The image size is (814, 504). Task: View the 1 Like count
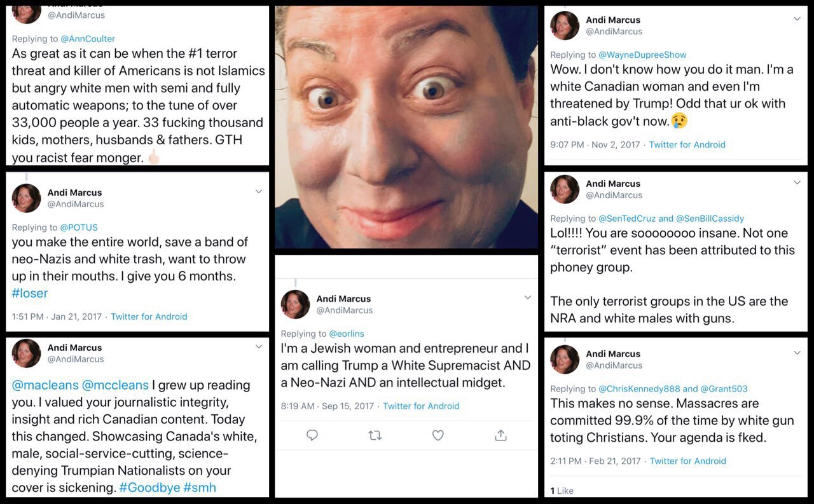[x=562, y=491]
